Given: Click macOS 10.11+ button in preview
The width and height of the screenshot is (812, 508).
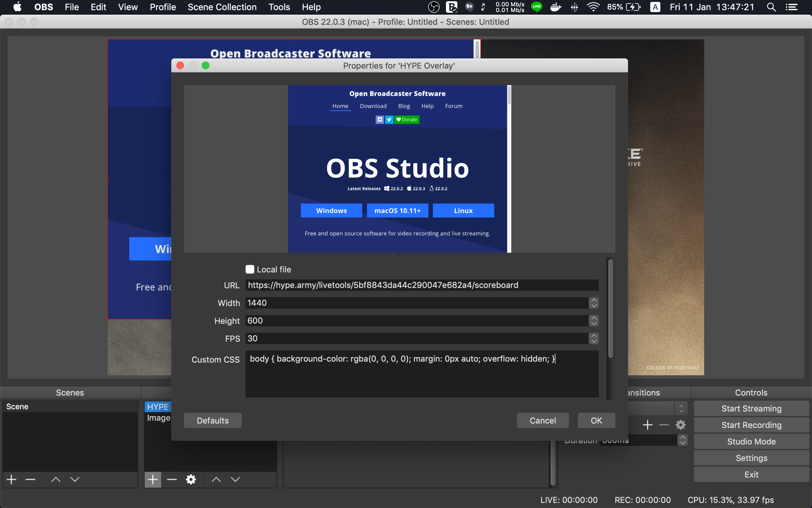Looking at the screenshot, I should click(397, 211).
